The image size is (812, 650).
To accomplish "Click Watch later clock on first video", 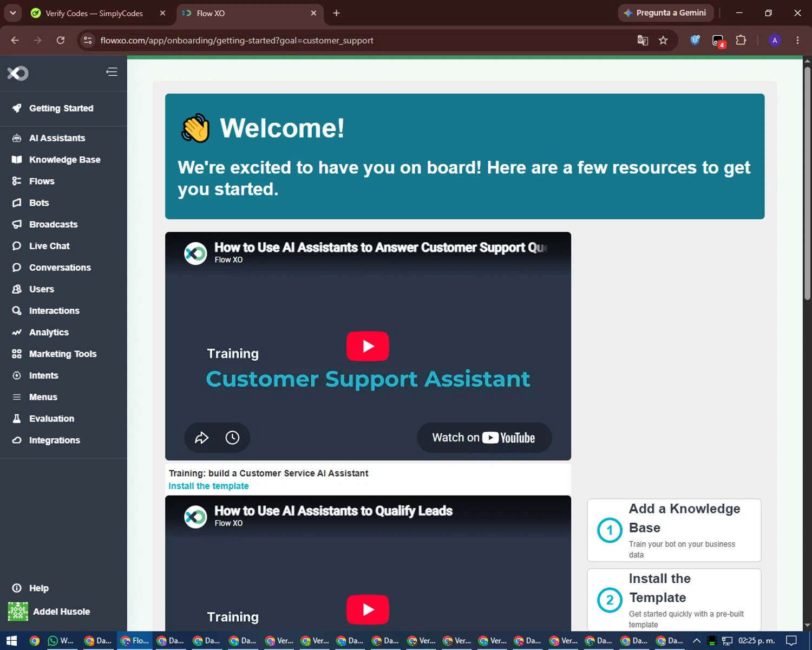I will pyautogui.click(x=232, y=438).
